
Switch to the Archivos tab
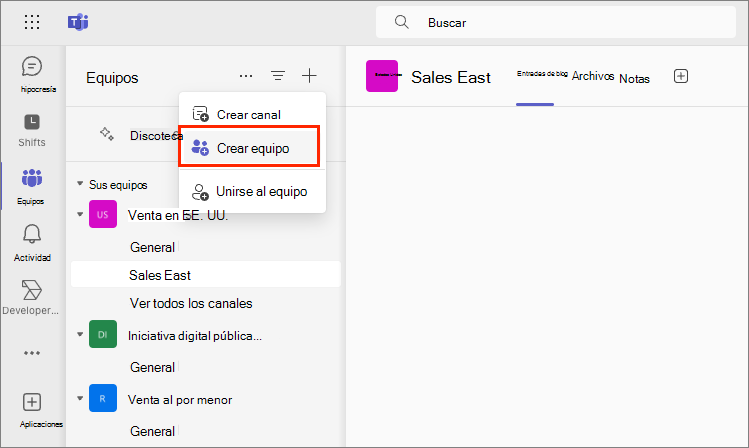pos(593,76)
